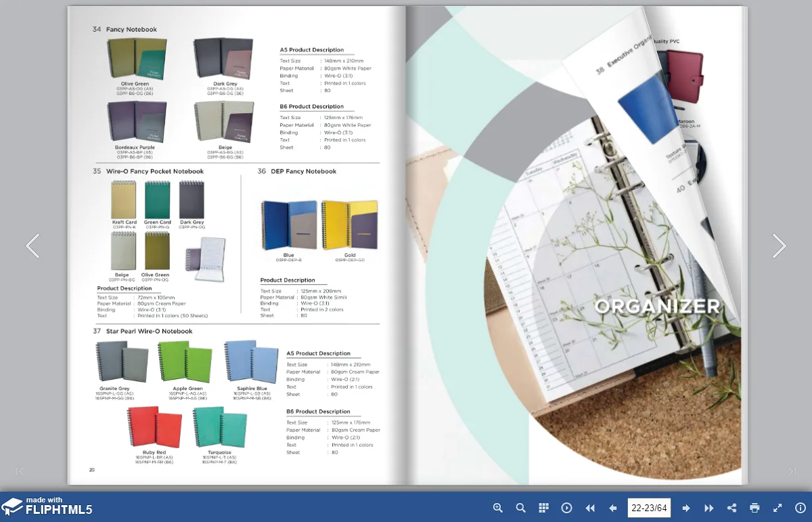Viewport: 812px width, 522px height.
Task: Click the Bordeaux Purple notebook image
Action: coord(136,123)
